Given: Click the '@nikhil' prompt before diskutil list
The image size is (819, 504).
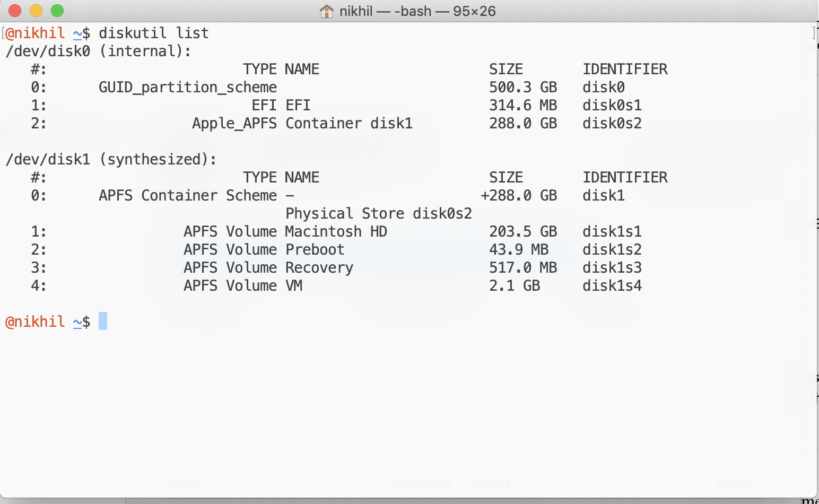Looking at the screenshot, I should tap(35, 33).
